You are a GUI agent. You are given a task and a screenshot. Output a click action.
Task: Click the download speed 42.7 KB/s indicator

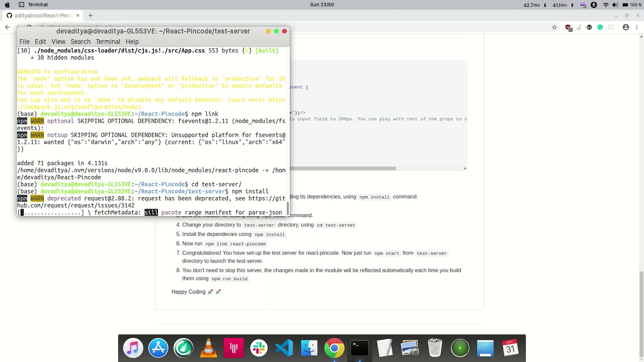[x=536, y=5]
